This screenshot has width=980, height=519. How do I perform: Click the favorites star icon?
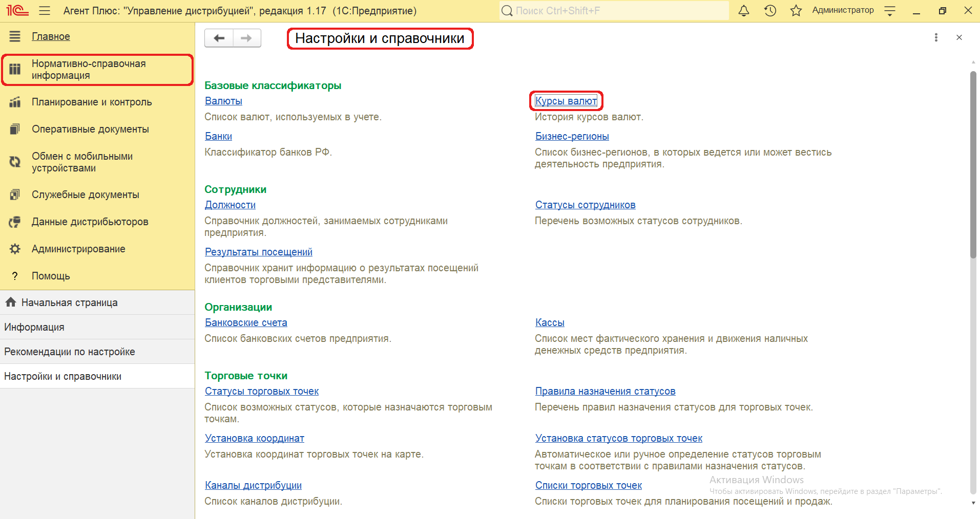click(796, 11)
